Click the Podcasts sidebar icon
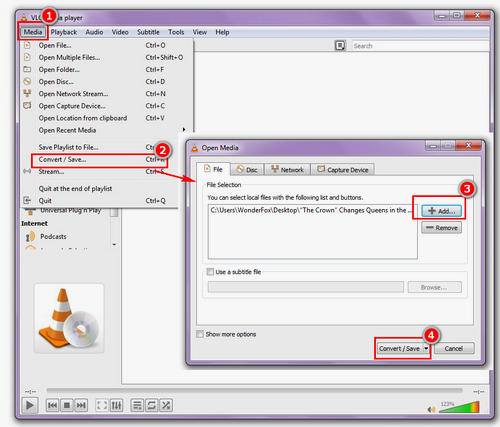500x427 pixels. point(30,237)
